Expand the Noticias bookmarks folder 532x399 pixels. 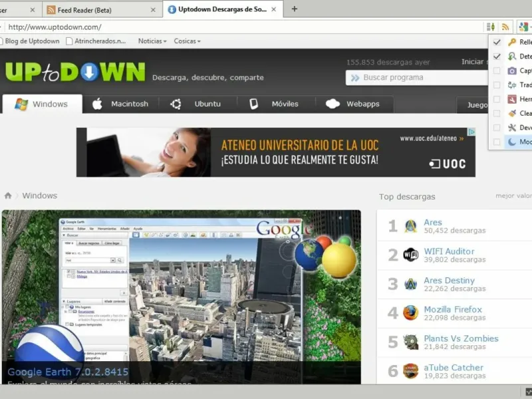point(152,41)
